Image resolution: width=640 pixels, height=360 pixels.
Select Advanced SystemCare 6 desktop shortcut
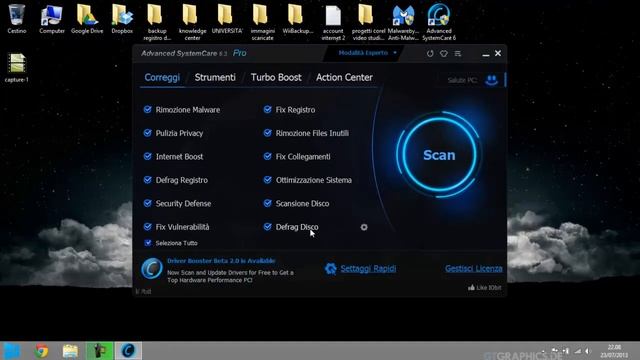click(x=439, y=22)
